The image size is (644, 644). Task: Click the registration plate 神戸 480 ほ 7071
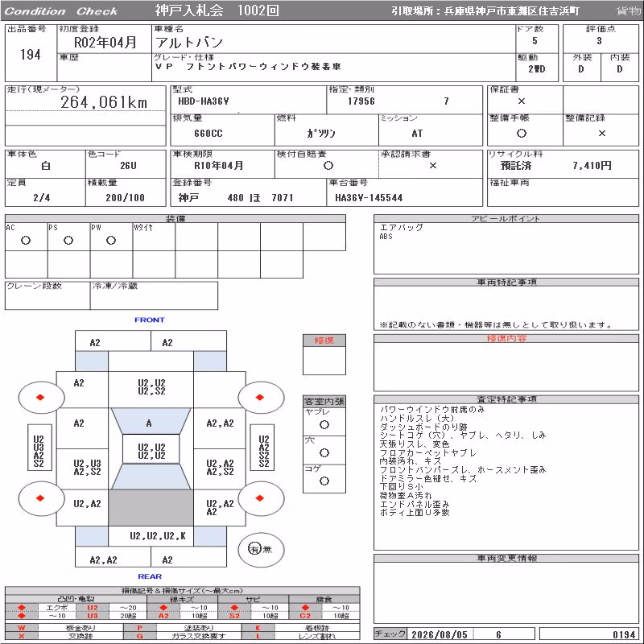pos(236,197)
